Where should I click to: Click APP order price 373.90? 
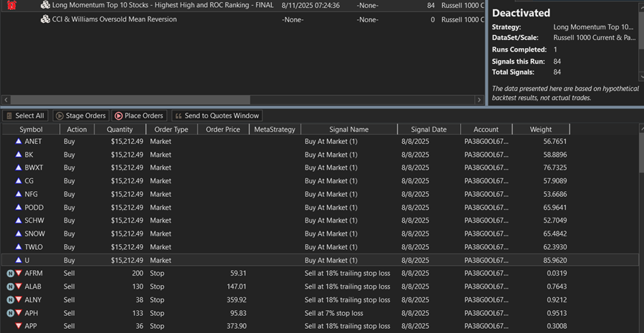click(237, 326)
